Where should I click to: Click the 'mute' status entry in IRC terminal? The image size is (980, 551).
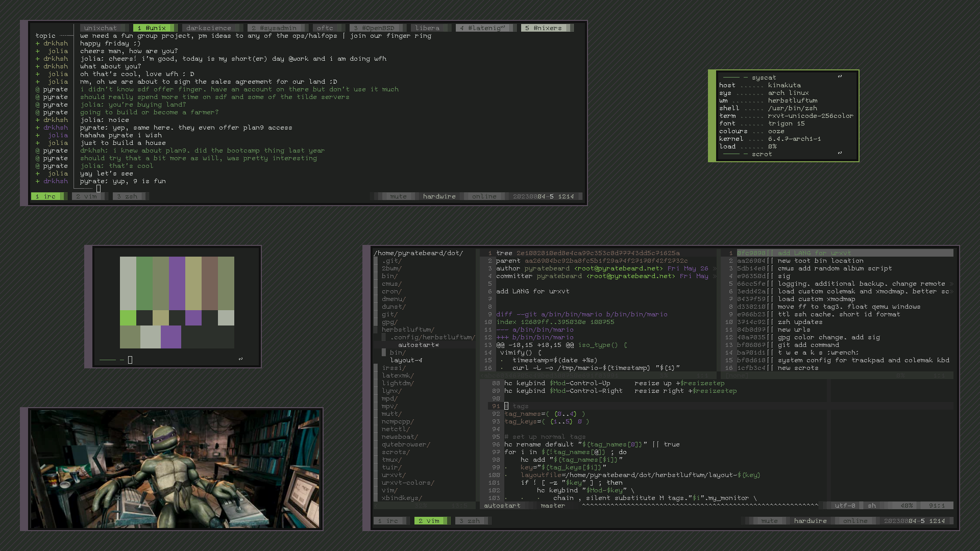coord(398,196)
